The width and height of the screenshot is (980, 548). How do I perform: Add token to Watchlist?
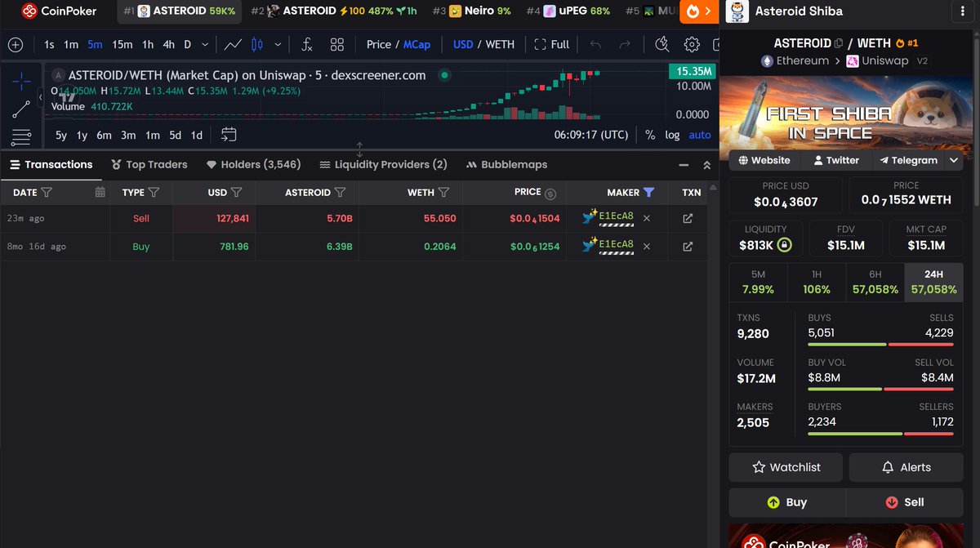click(786, 467)
